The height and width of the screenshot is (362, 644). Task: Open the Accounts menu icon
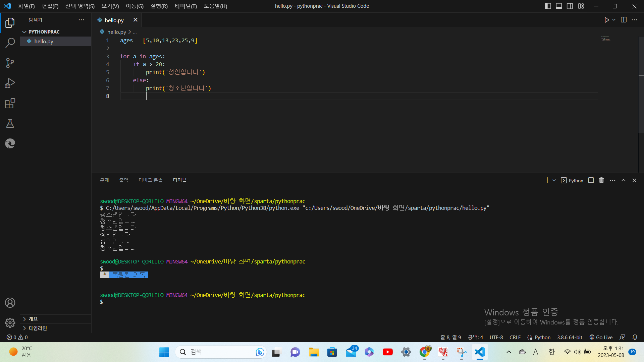click(10, 303)
